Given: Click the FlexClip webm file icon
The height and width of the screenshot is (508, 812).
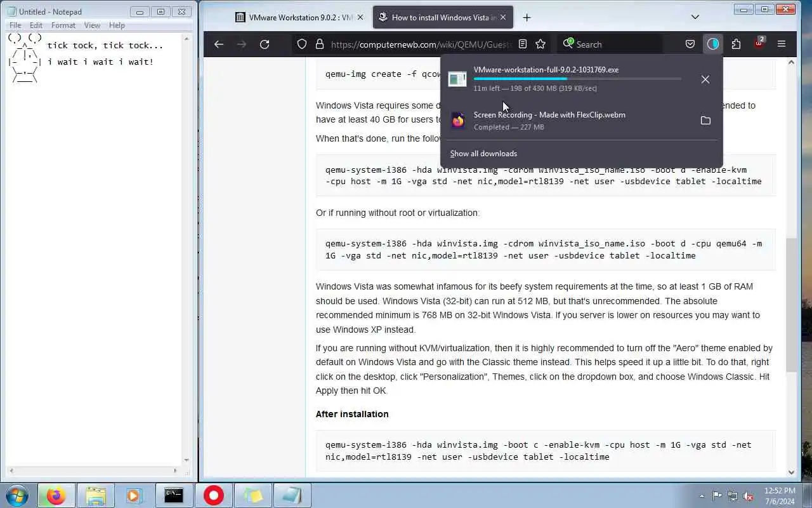Looking at the screenshot, I should pyautogui.click(x=457, y=120).
